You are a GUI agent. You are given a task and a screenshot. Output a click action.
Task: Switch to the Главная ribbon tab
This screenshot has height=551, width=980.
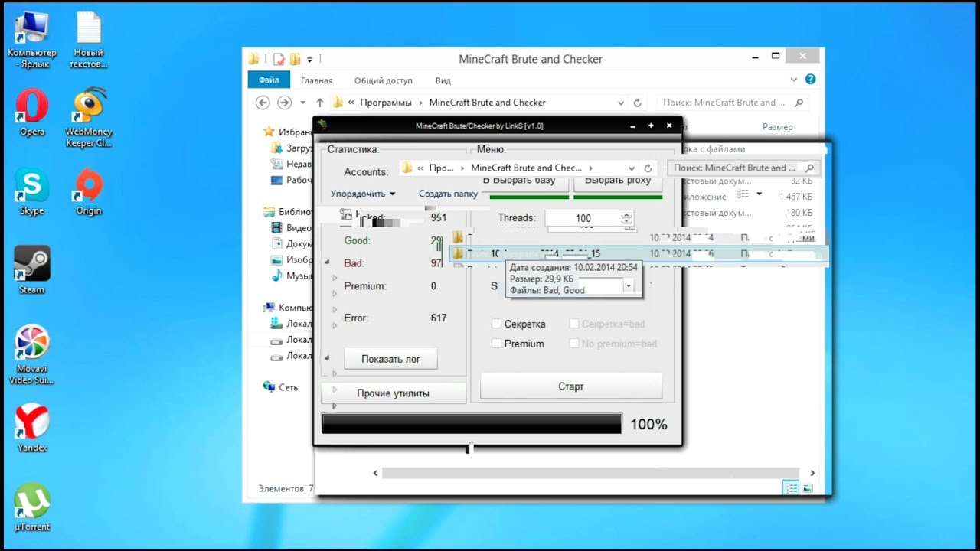pyautogui.click(x=317, y=80)
